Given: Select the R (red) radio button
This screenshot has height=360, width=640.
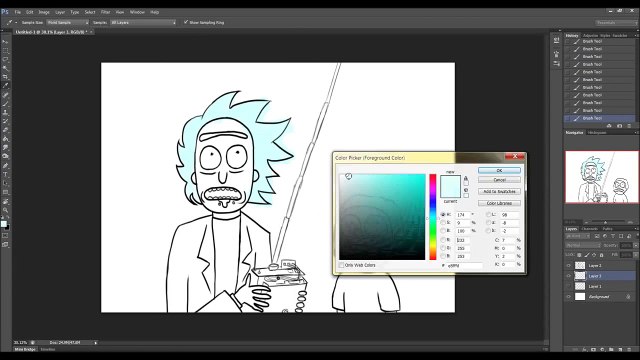Looking at the screenshot, I should point(443,240).
